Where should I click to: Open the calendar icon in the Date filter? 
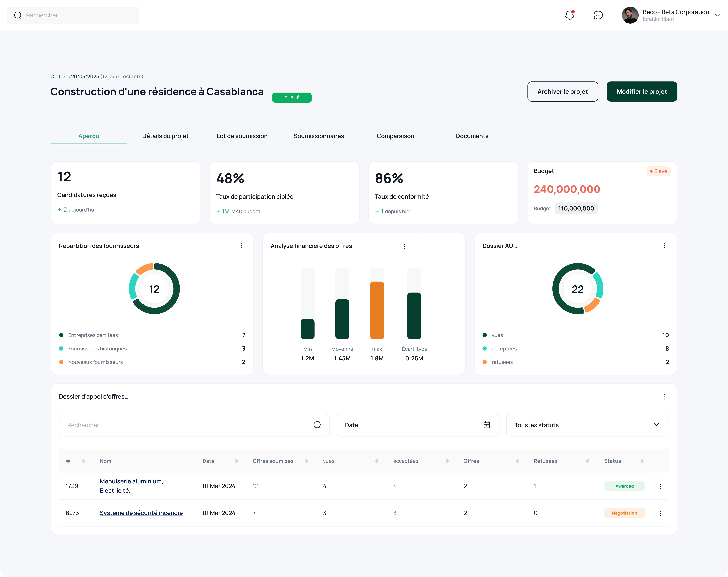[x=486, y=425]
